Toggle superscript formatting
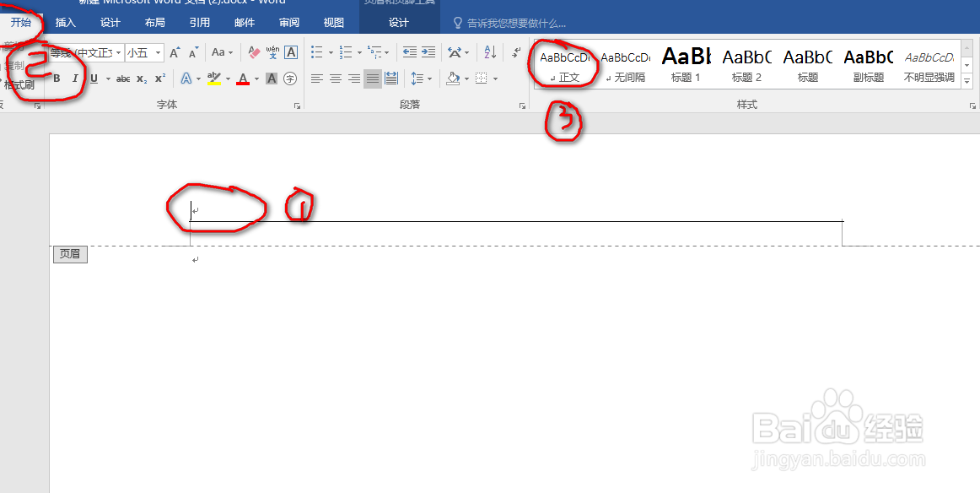This screenshot has height=493, width=980. (x=160, y=79)
